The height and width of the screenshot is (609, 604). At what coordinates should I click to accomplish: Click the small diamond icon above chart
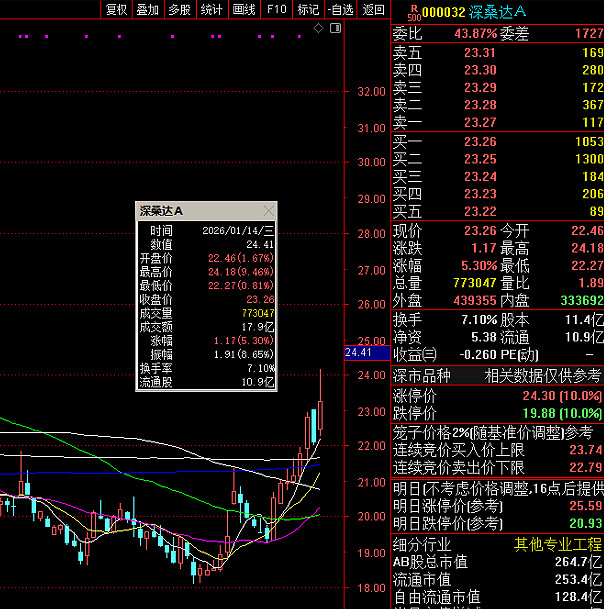pos(319,29)
